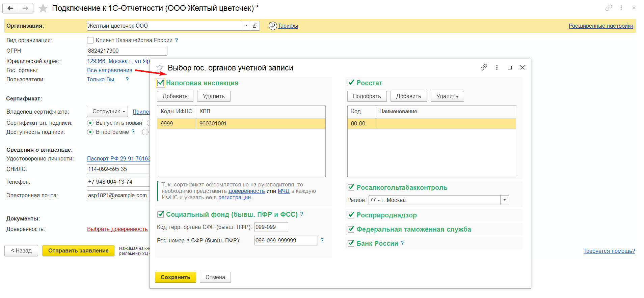Toggle the Росстат checkbox
Image resolution: width=644 pixels, height=298 pixels.
click(x=351, y=83)
